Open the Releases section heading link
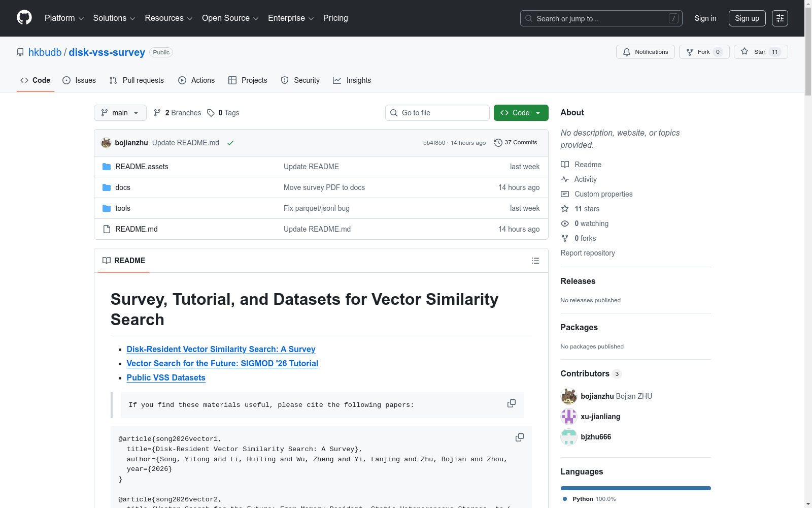 click(x=578, y=281)
